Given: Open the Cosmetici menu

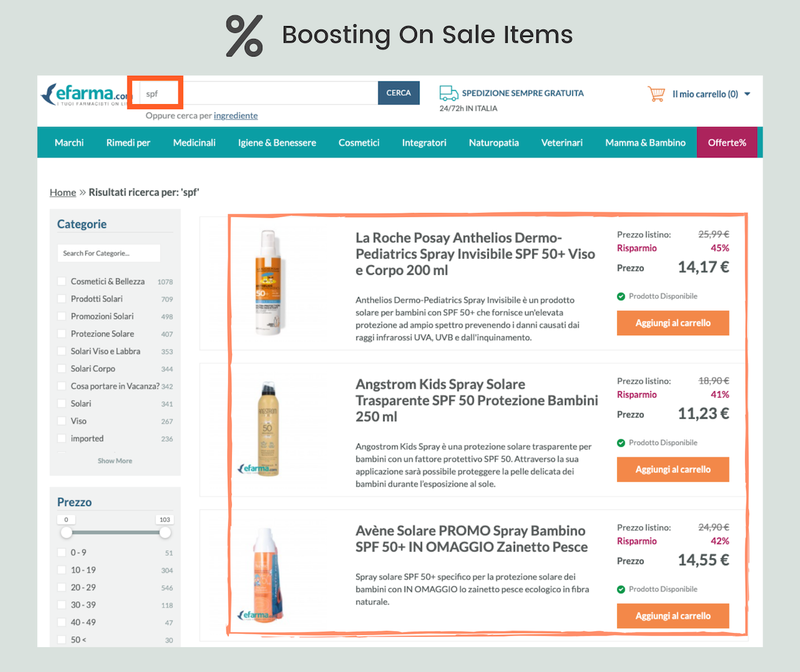Looking at the screenshot, I should (359, 142).
